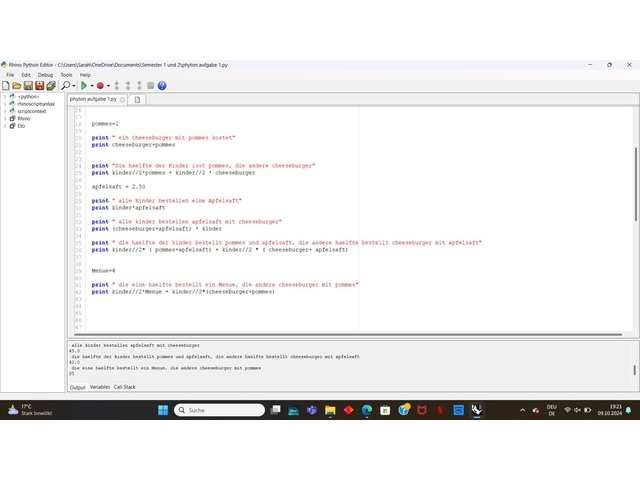The width and height of the screenshot is (640, 480).
Task: Select the phyton aufgabe 1.py tab
Action: click(x=93, y=99)
